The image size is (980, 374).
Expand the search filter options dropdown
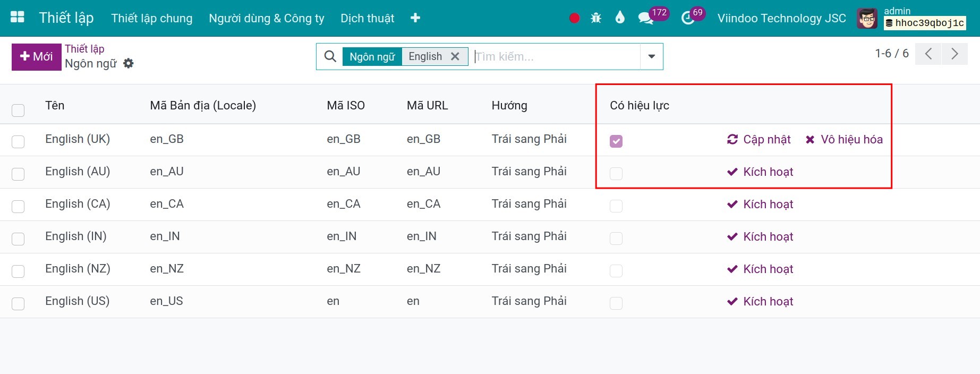click(x=652, y=56)
